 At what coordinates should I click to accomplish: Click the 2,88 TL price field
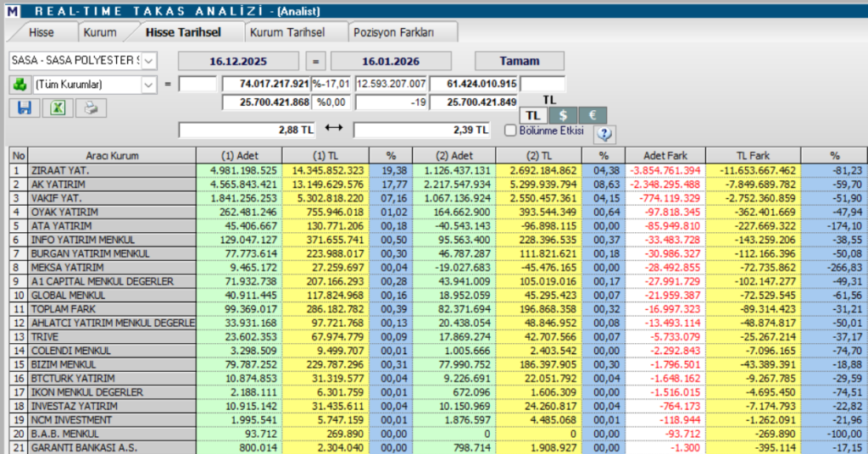click(247, 130)
